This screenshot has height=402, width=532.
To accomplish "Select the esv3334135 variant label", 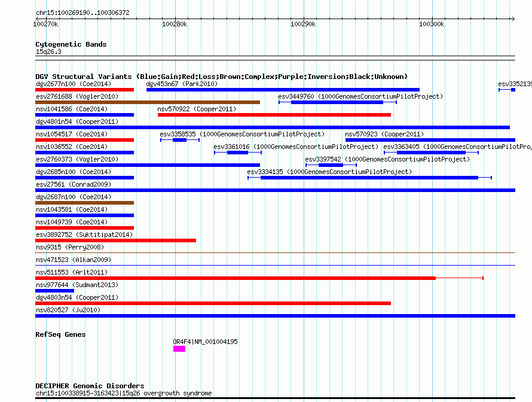I will (x=329, y=172).
